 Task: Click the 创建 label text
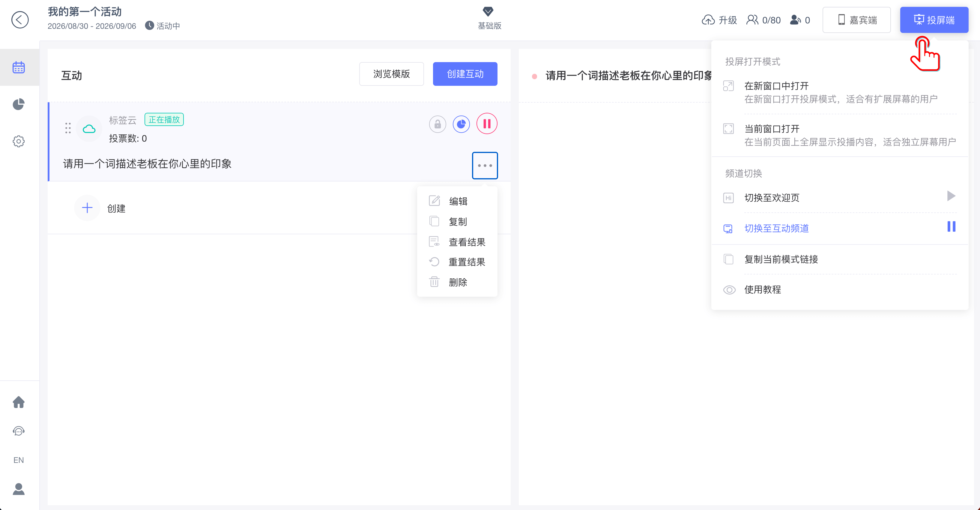click(x=116, y=208)
